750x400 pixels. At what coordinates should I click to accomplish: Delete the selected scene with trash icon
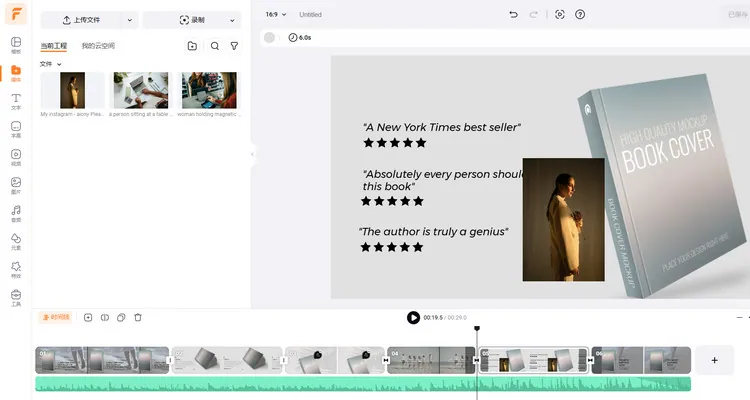[x=138, y=317]
